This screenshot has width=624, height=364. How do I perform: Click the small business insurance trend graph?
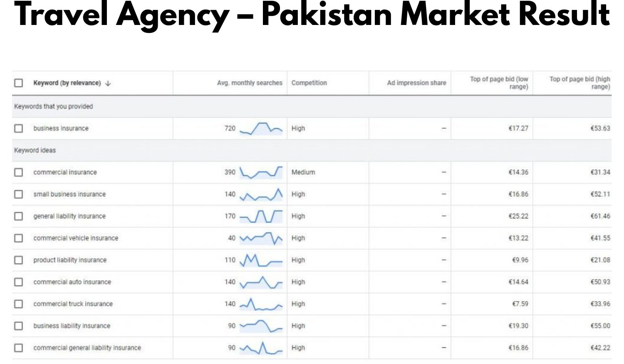click(260, 194)
